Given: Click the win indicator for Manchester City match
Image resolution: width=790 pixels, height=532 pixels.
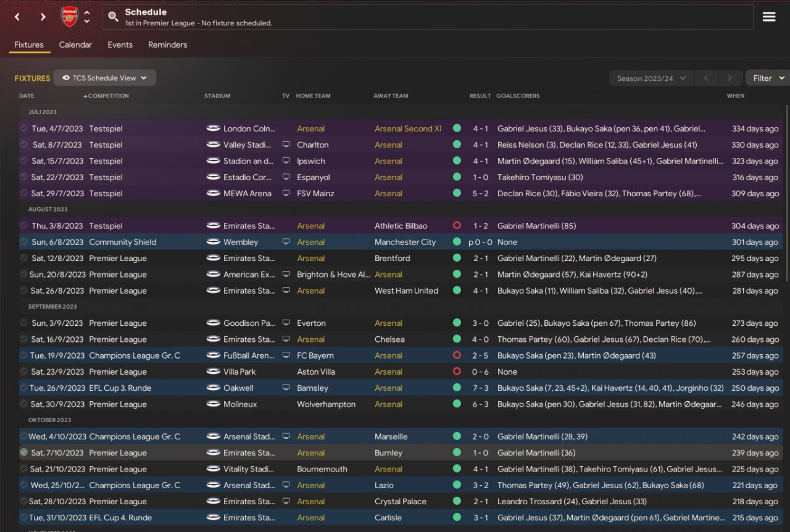Looking at the screenshot, I should 457,242.
